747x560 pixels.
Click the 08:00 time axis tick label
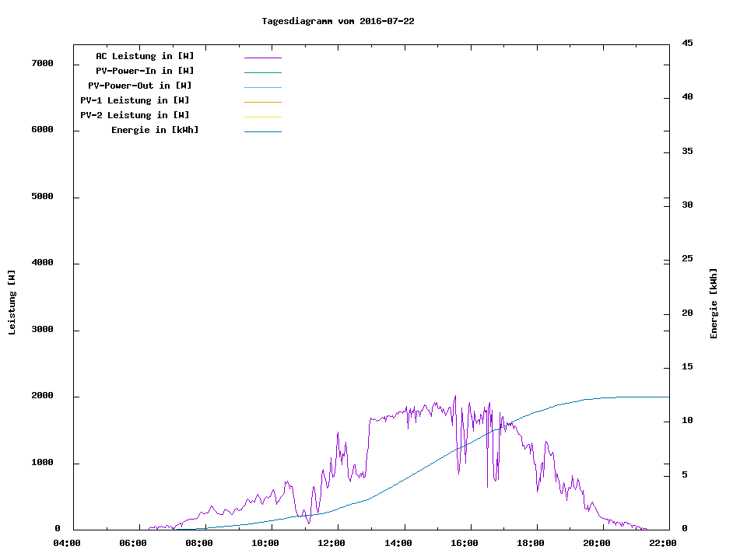[200, 544]
